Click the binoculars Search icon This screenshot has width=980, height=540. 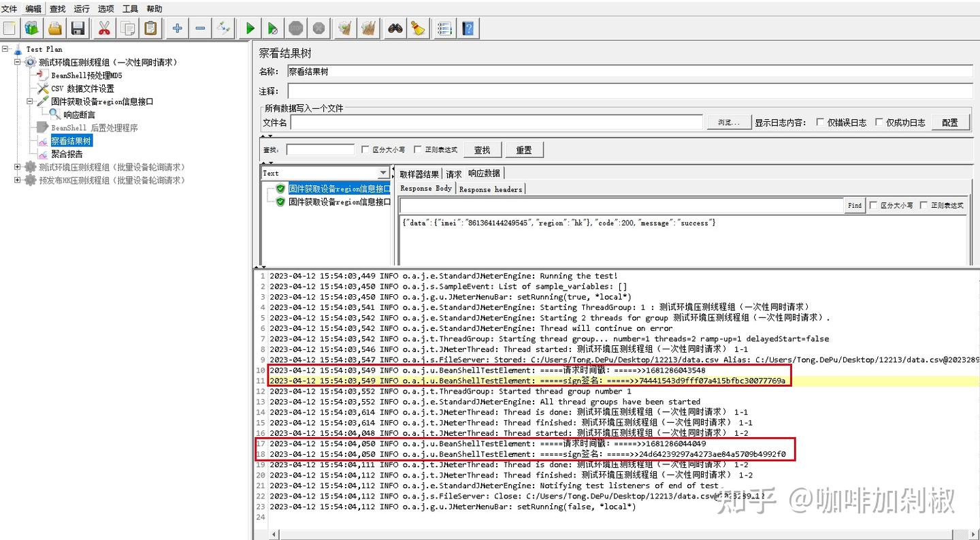395,28
